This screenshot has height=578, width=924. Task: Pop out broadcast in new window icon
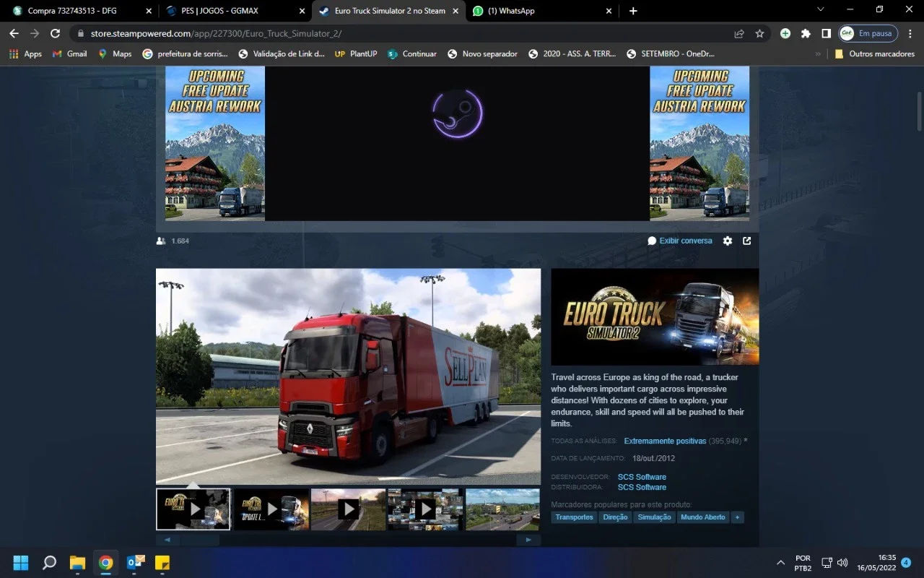tap(747, 241)
